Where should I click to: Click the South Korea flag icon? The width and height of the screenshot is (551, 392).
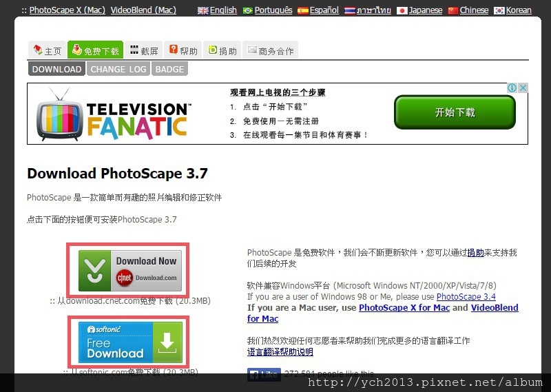coord(499,11)
